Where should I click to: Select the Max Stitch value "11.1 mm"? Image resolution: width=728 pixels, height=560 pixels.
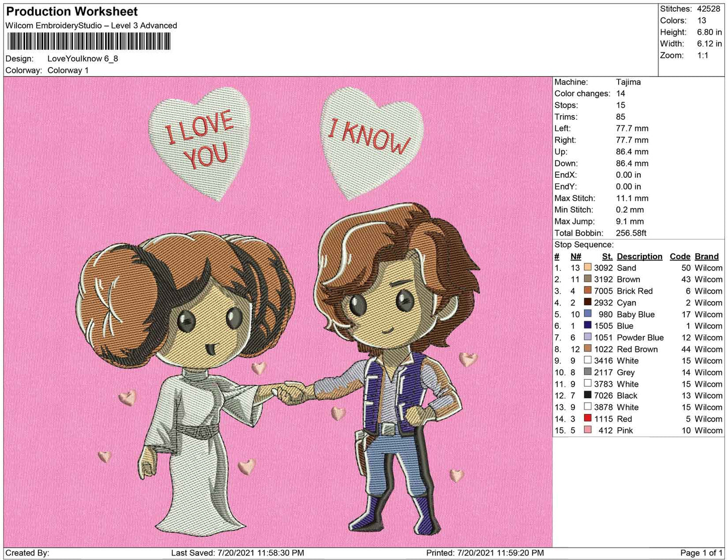[x=632, y=198]
